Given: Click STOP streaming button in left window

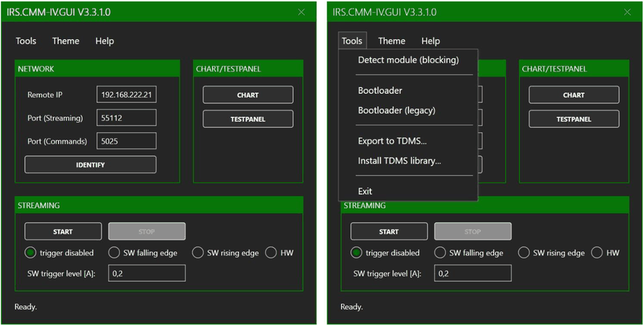Looking at the screenshot, I should tap(147, 232).
